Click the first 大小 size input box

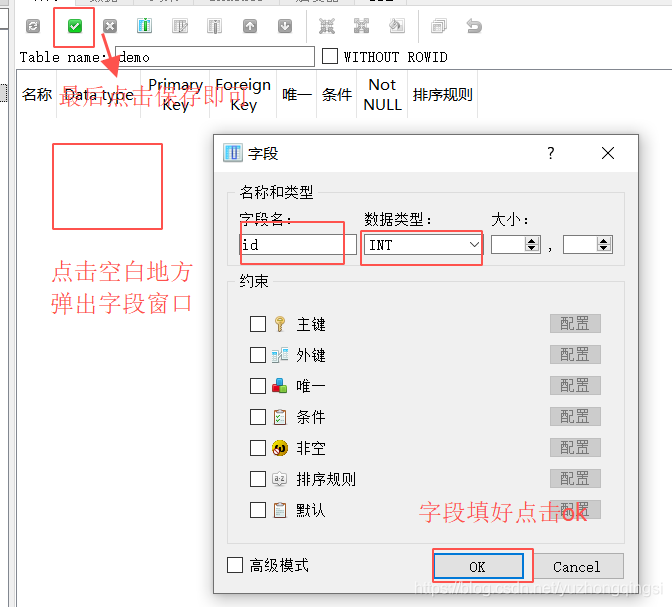click(x=508, y=245)
